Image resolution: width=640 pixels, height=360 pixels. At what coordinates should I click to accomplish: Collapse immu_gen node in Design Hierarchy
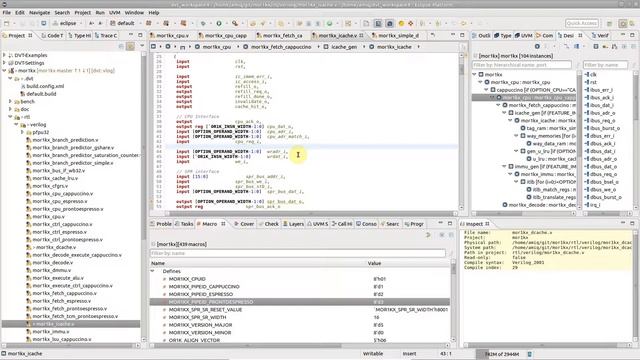click(x=504, y=167)
